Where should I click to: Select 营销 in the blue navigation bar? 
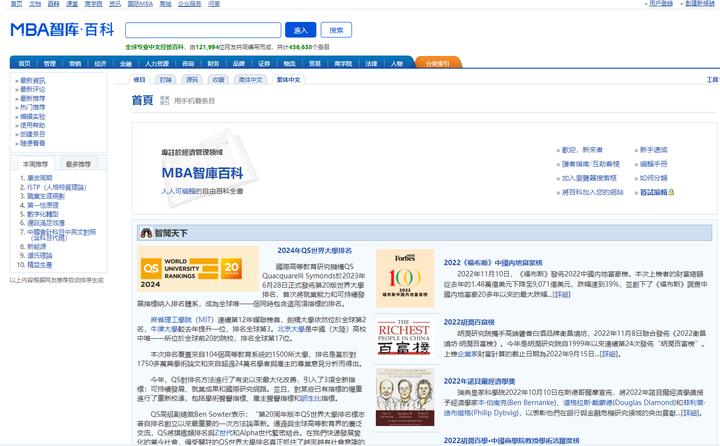pos(75,63)
